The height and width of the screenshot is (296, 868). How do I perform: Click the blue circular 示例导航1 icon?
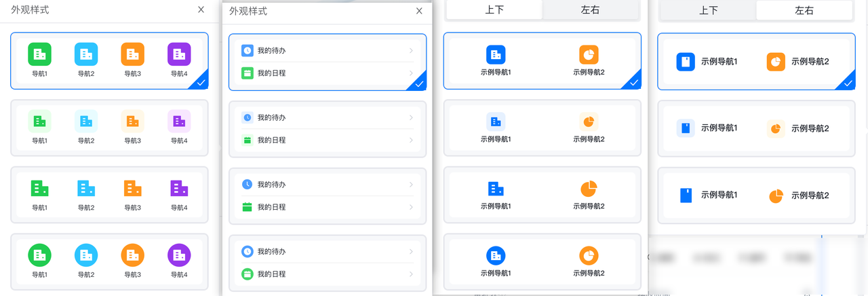(496, 256)
